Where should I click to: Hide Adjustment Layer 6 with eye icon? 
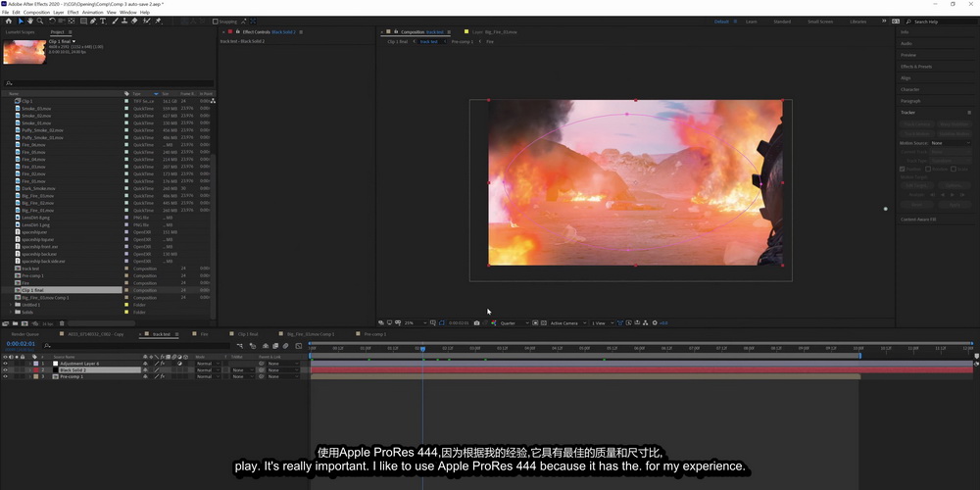(x=5, y=364)
